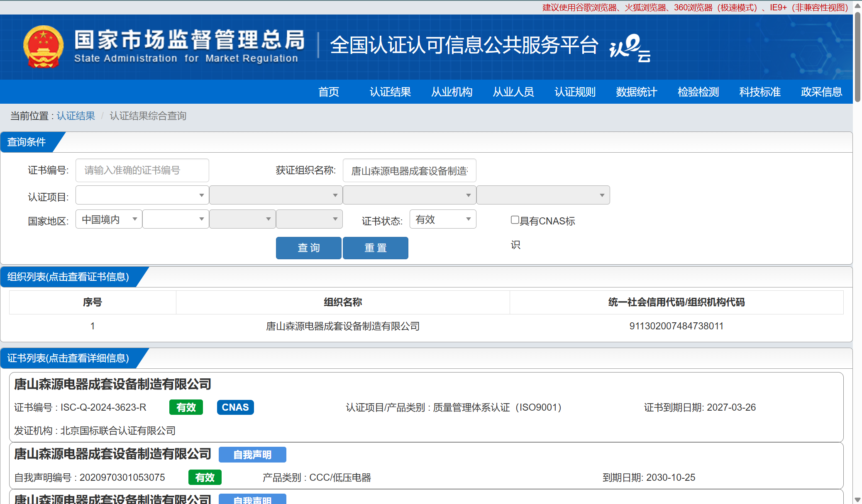The height and width of the screenshot is (504, 862).
Task: Go to 首页 in navigation
Action: coord(329,92)
